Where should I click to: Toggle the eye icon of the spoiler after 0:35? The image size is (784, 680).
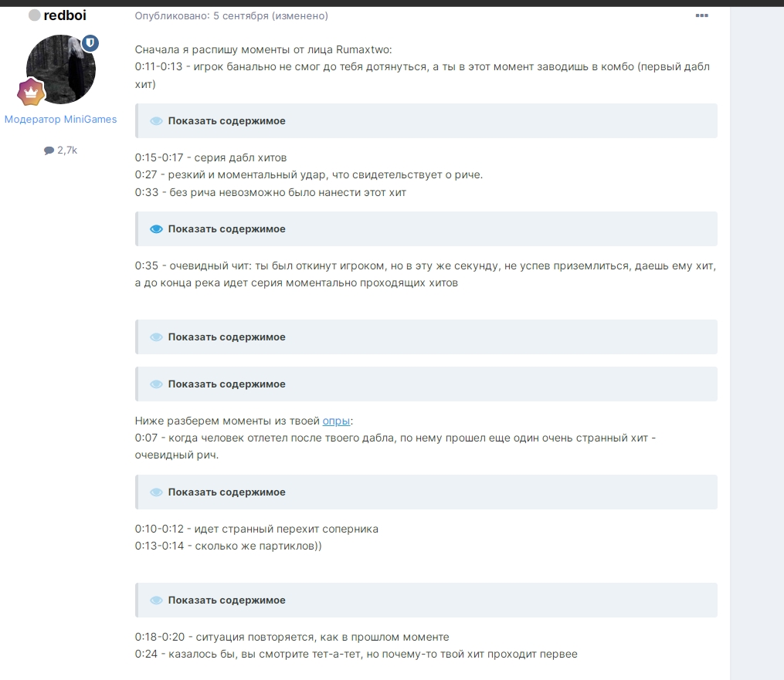[157, 337]
